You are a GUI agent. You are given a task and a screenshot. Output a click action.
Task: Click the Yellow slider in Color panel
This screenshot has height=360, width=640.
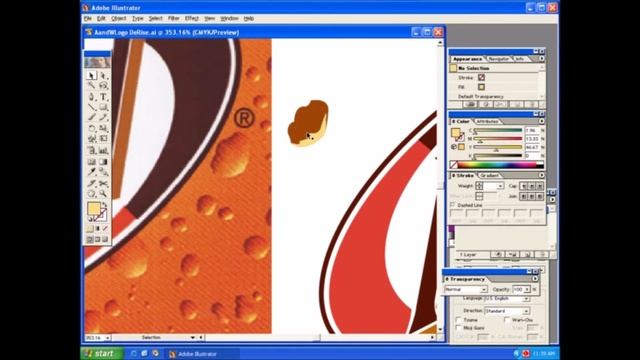click(x=498, y=147)
